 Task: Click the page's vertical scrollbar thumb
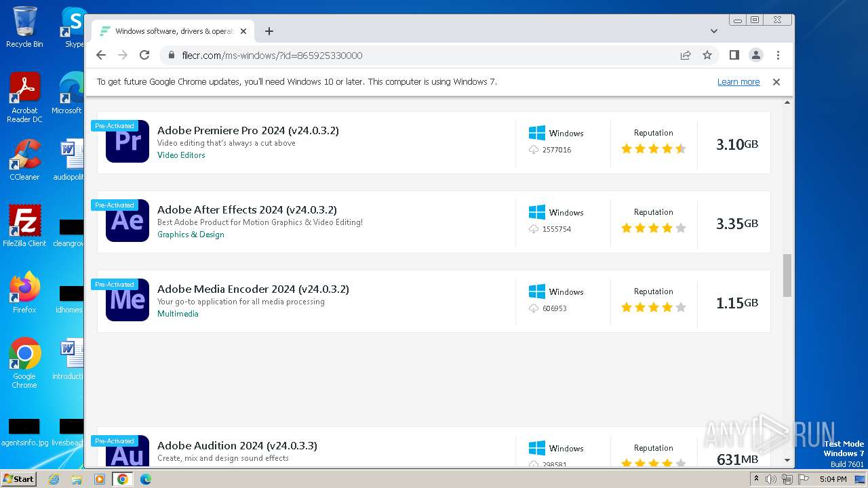(787, 275)
